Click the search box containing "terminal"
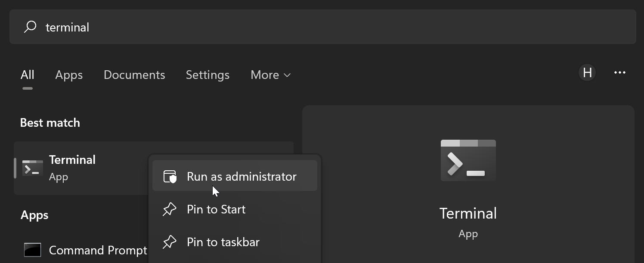Screen dimensions: 644x263 [323, 27]
